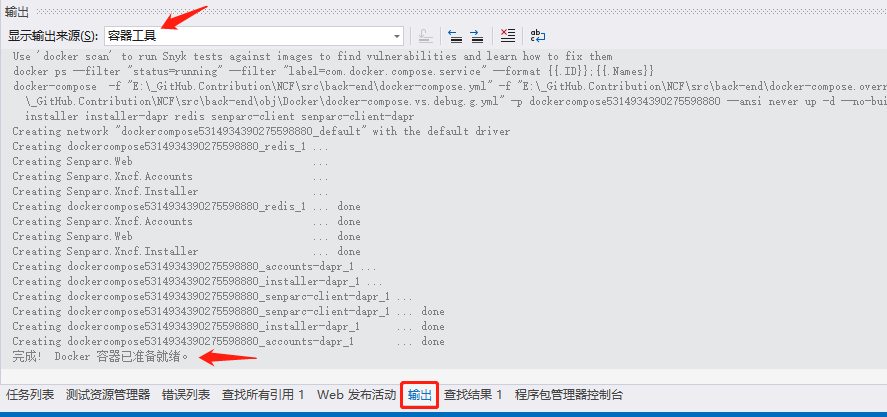Click 'installer-dapr_1 ... done' line
Viewport: 887px width, 417px height.
click(229, 326)
